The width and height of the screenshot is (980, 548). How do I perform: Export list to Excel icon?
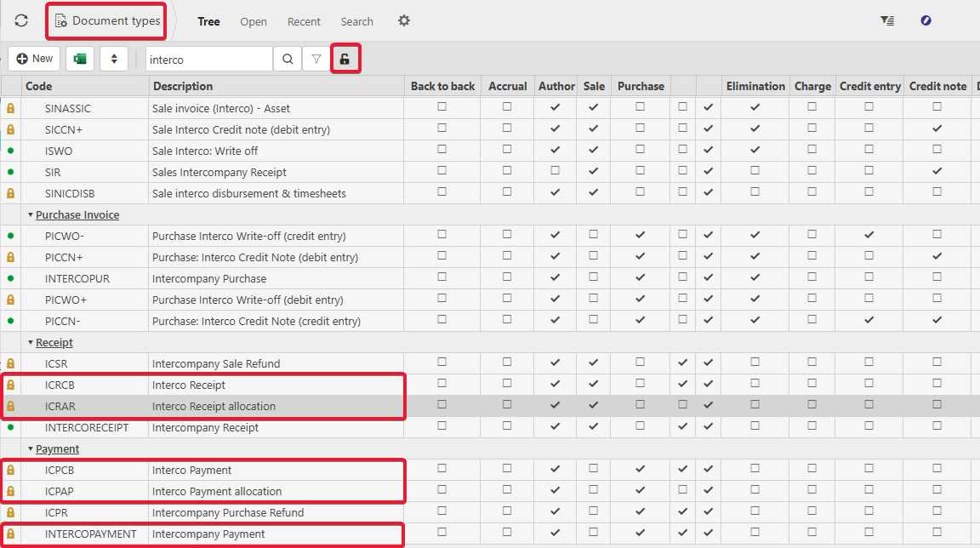[80, 59]
